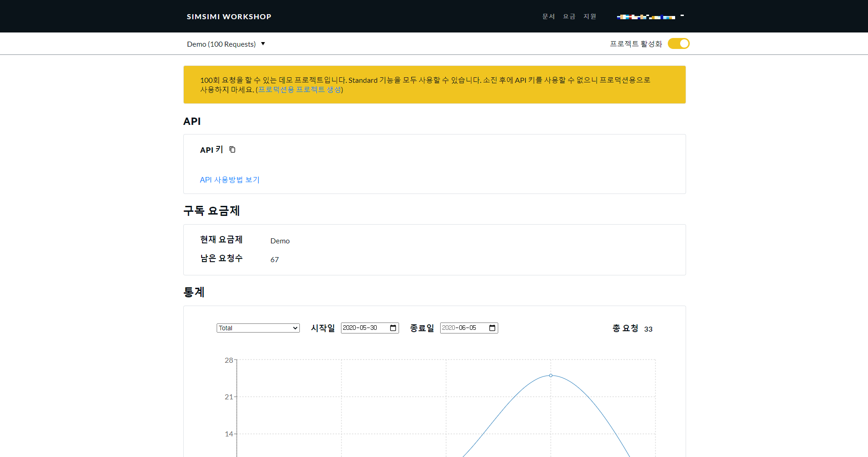
Task: Select the 총 요청 value 33
Action: [x=648, y=329]
